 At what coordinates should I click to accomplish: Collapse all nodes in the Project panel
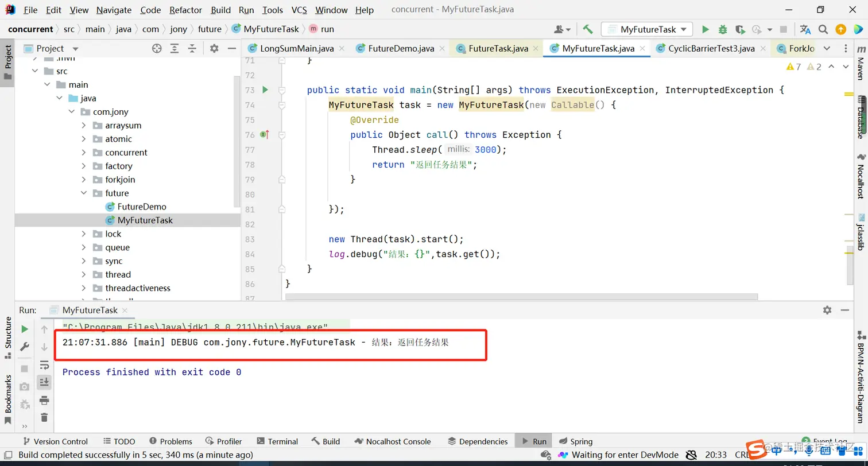pos(192,49)
